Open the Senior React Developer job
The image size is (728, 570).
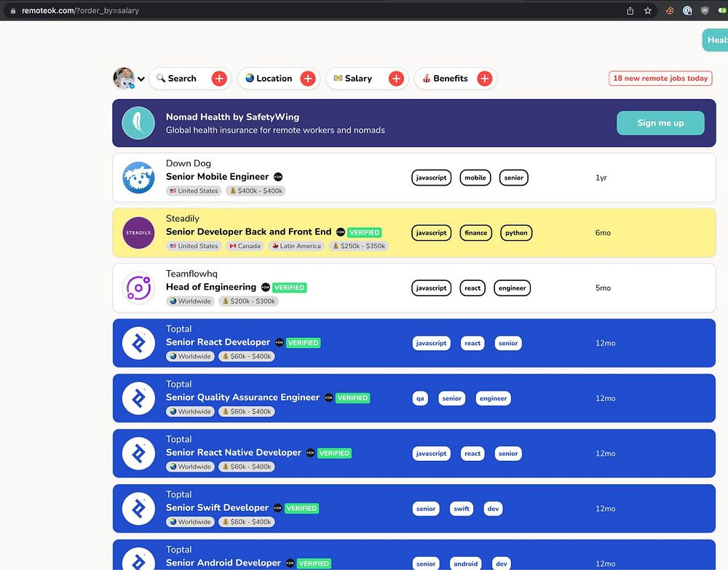tap(218, 342)
